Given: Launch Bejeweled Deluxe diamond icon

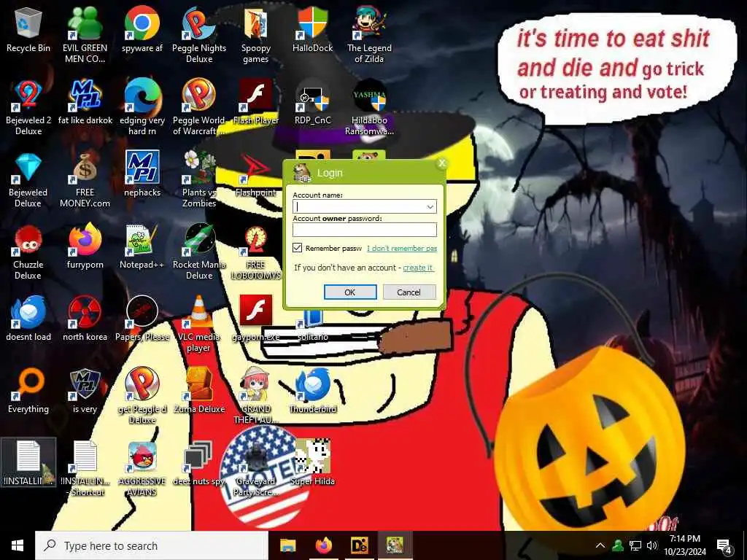Looking at the screenshot, I should point(28,180).
